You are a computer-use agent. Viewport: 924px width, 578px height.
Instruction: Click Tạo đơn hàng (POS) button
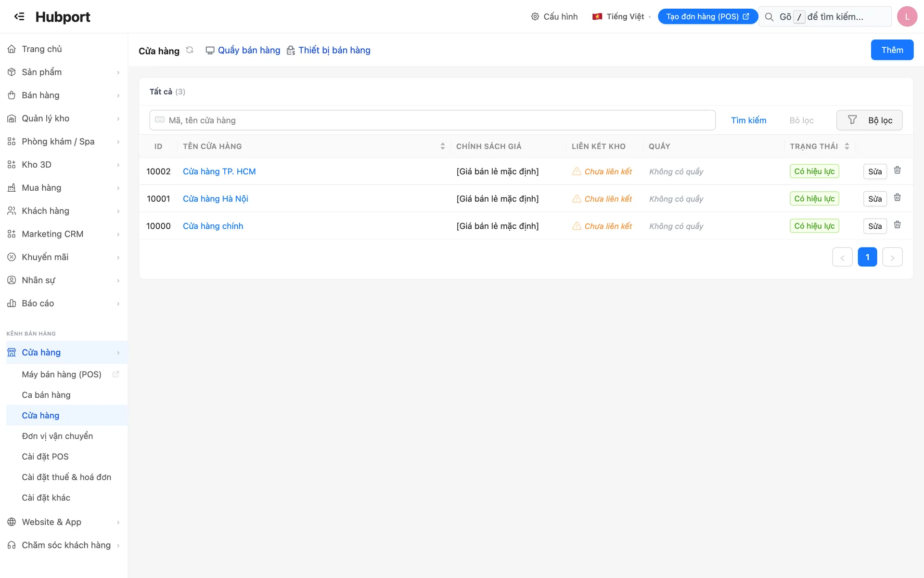pos(707,16)
